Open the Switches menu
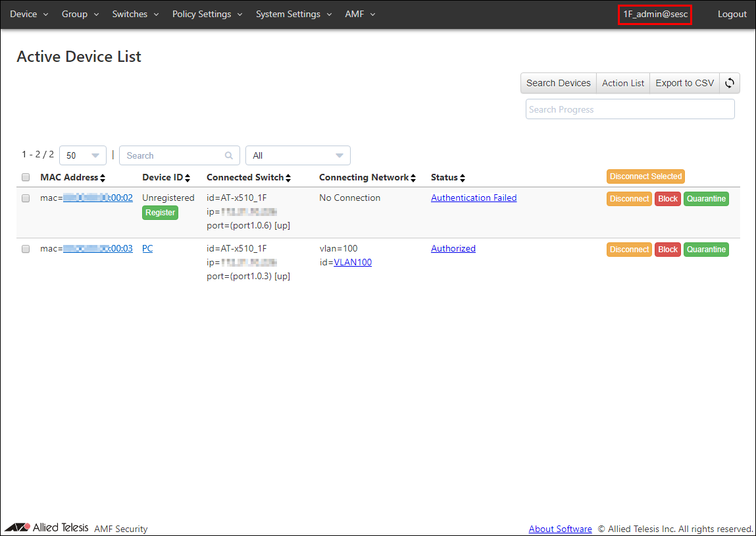This screenshot has height=536, width=756. click(136, 14)
